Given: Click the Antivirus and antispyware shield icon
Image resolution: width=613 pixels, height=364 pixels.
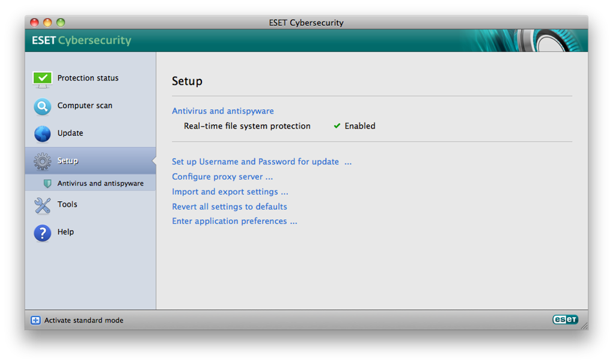Looking at the screenshot, I should pyautogui.click(x=47, y=183).
